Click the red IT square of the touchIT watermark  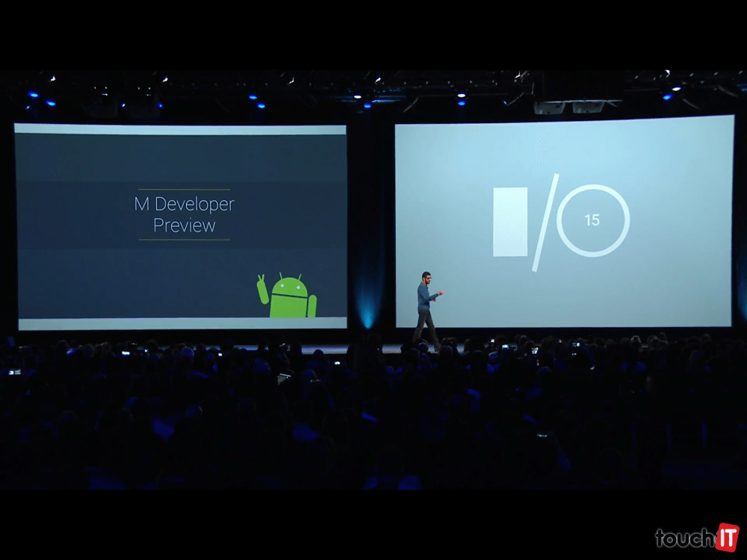click(x=726, y=535)
